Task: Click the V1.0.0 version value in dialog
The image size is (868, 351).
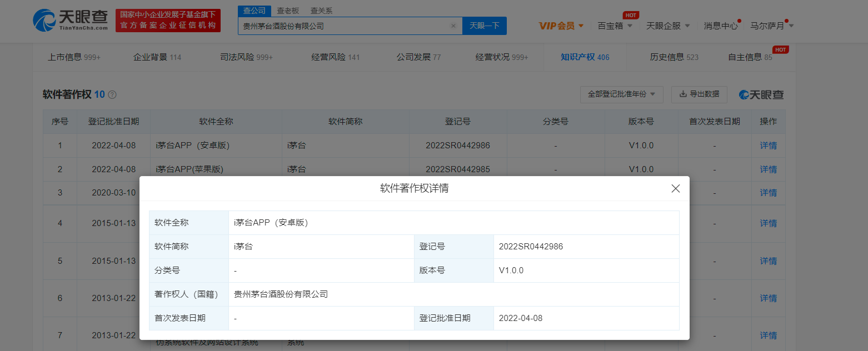Action: click(x=511, y=270)
